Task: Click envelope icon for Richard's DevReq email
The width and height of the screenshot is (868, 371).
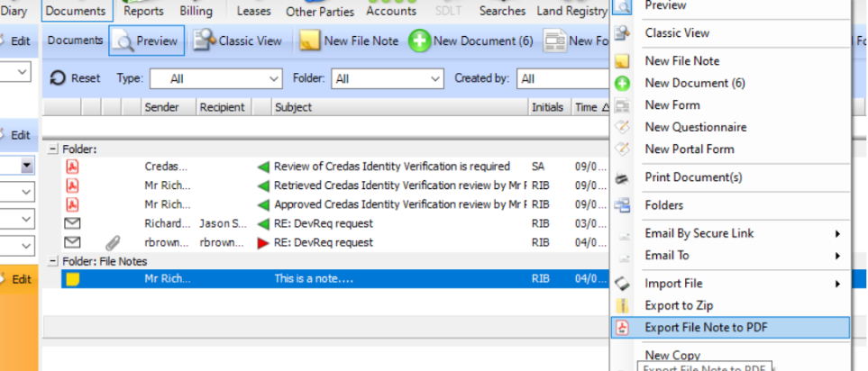Action: pyautogui.click(x=72, y=223)
